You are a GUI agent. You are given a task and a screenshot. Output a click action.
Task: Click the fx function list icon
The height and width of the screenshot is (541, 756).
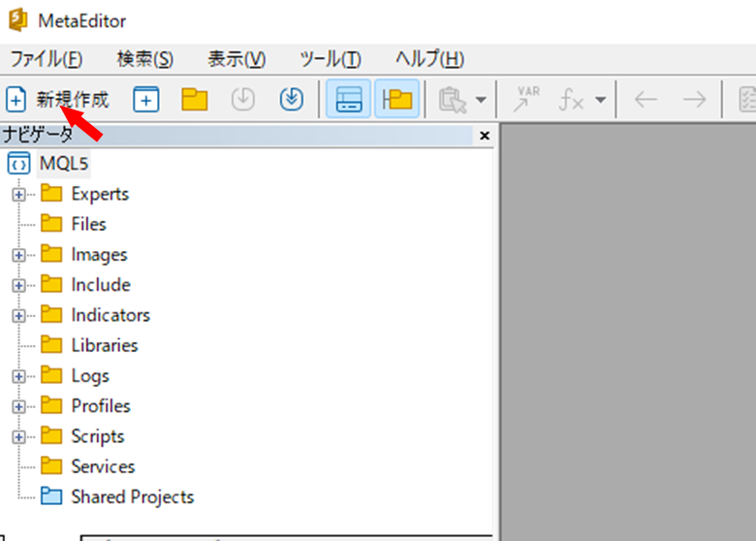pos(571,100)
